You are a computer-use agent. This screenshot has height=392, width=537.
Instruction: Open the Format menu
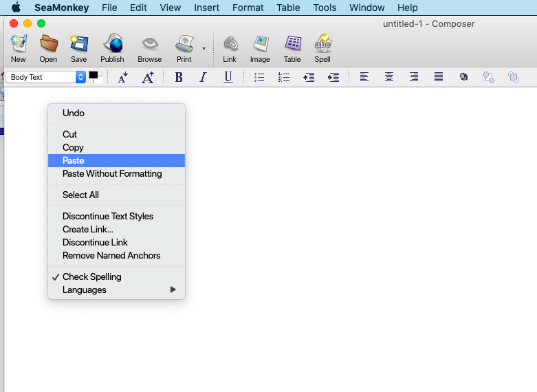[248, 8]
